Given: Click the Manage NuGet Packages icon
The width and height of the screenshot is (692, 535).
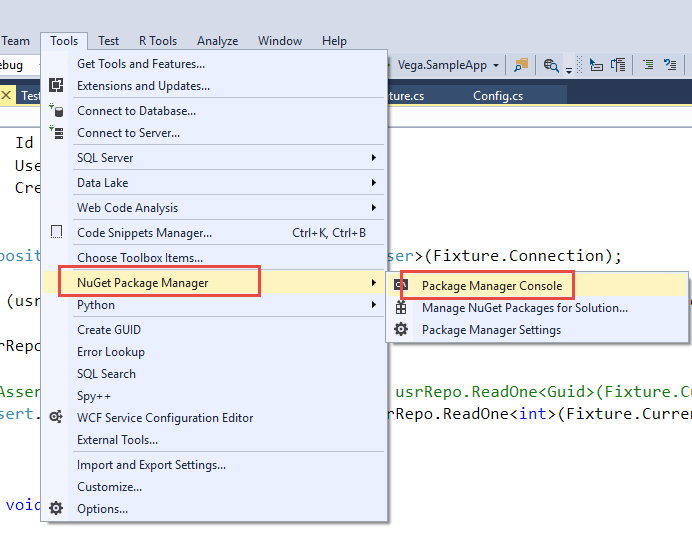Looking at the screenshot, I should pyautogui.click(x=402, y=308).
